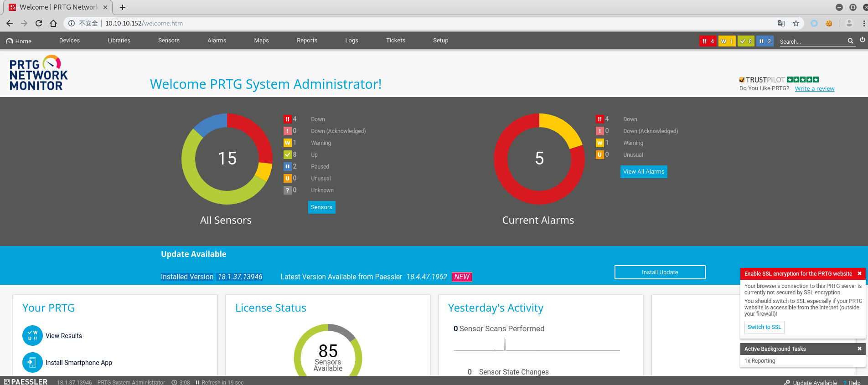The image size is (868, 385).
Task: Click the Install Update button
Action: pos(660,272)
